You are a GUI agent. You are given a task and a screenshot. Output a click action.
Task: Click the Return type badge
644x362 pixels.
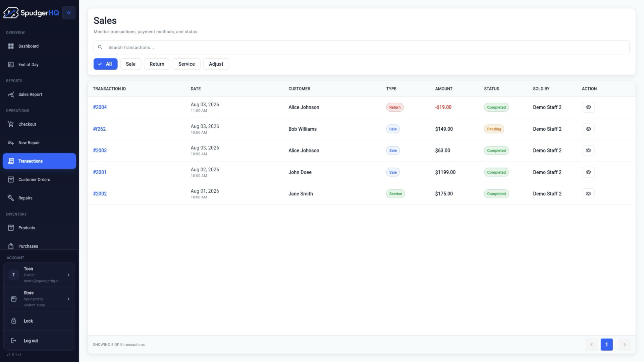pos(395,107)
